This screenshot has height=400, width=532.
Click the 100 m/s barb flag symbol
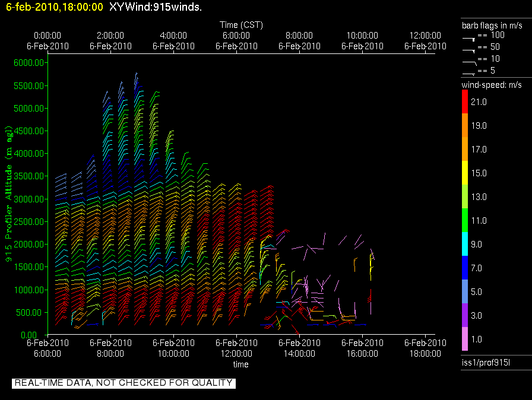pos(469,37)
